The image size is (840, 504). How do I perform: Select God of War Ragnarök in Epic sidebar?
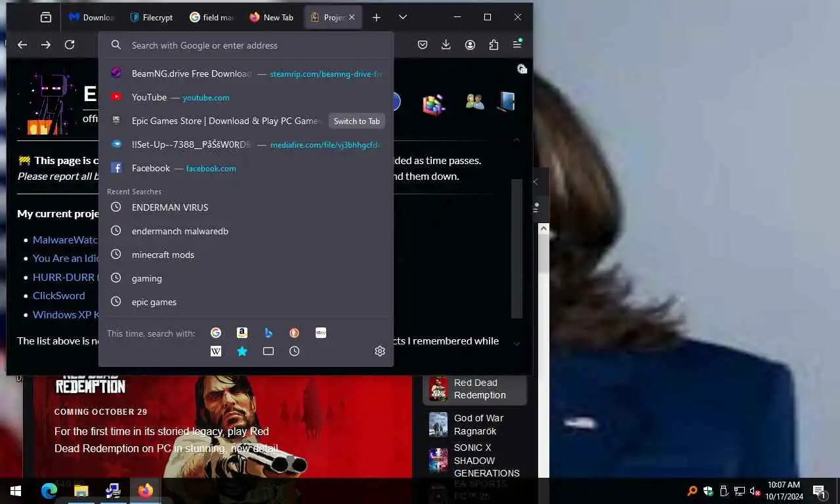tap(475, 425)
